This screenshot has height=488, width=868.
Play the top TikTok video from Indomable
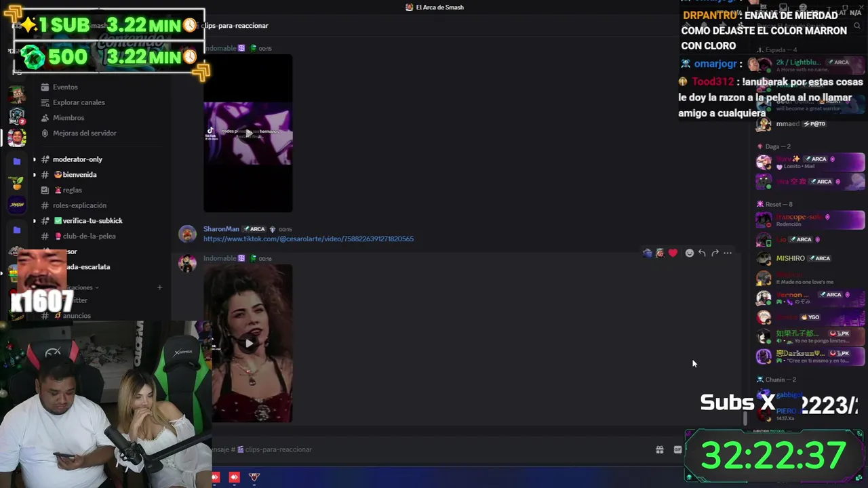pyautogui.click(x=248, y=133)
